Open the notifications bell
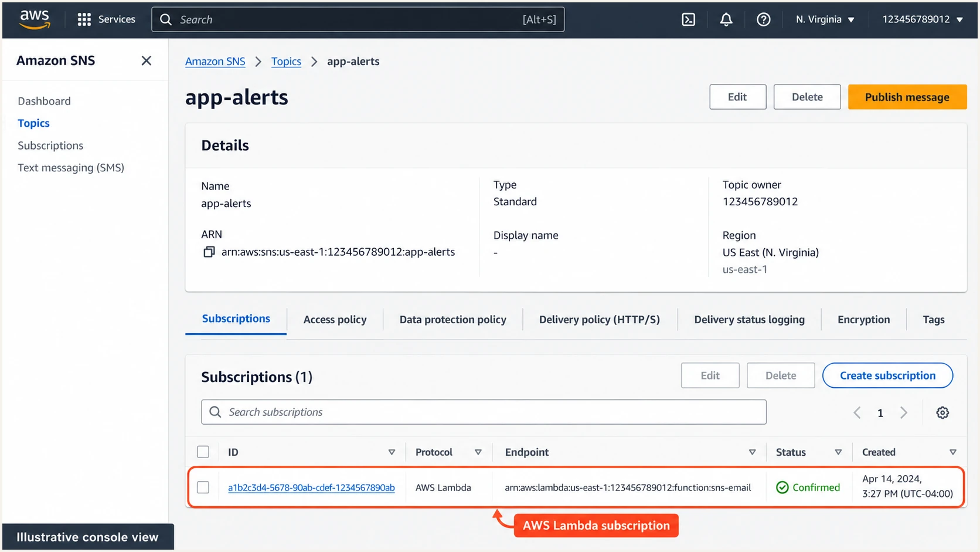 726,19
